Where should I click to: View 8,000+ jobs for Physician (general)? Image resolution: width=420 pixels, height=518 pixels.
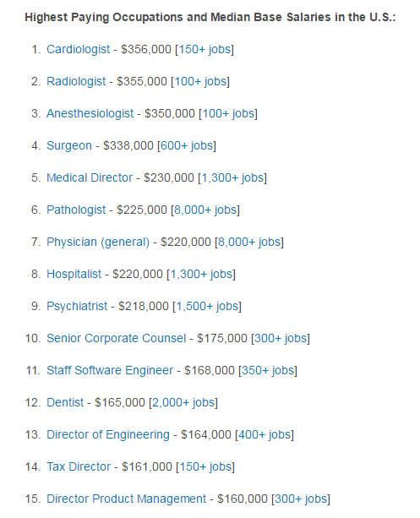[x=249, y=242]
